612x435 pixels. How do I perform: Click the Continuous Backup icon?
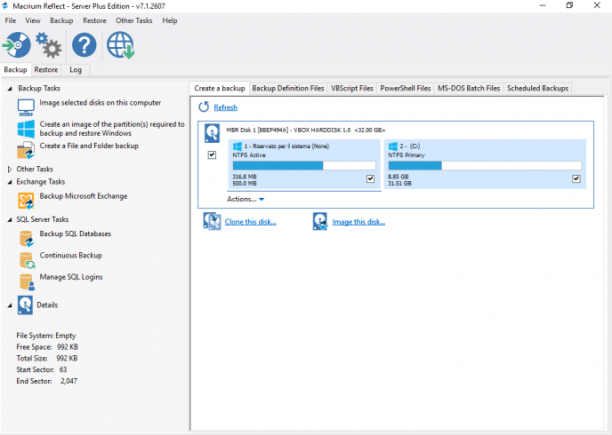coord(27,260)
